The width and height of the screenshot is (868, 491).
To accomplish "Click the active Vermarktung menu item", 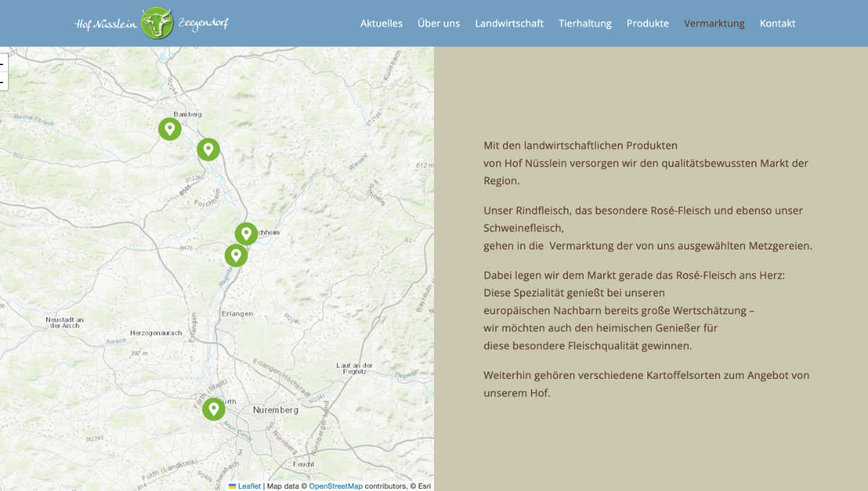I will [x=714, y=23].
